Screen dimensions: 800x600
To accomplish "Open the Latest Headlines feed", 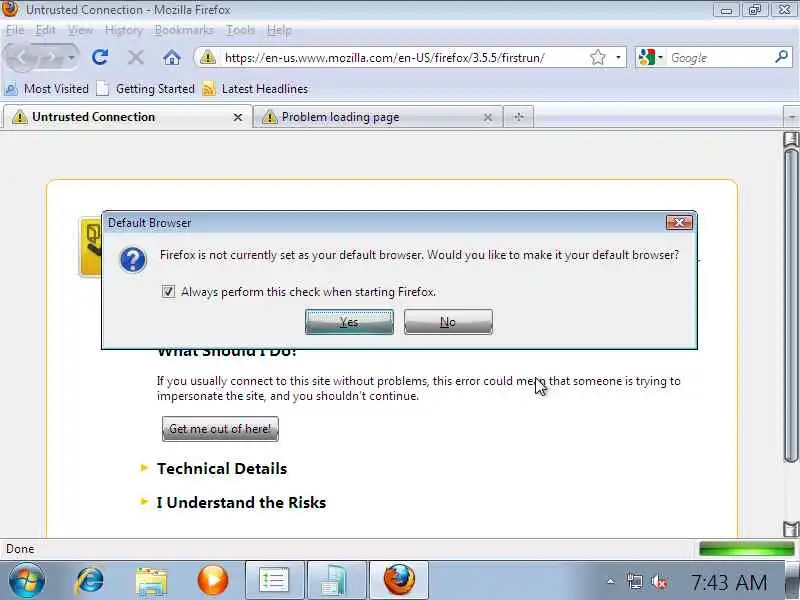I will point(256,89).
